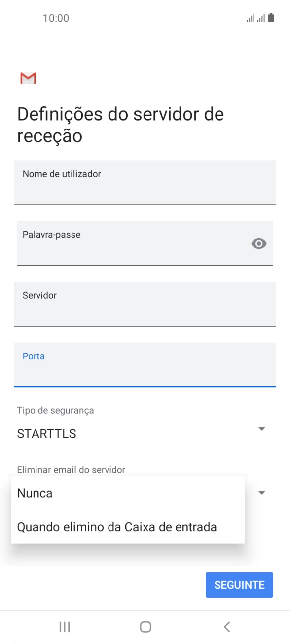Tap the Recents button in navigation bar
Screen dimensions: 290x644
(64, 627)
